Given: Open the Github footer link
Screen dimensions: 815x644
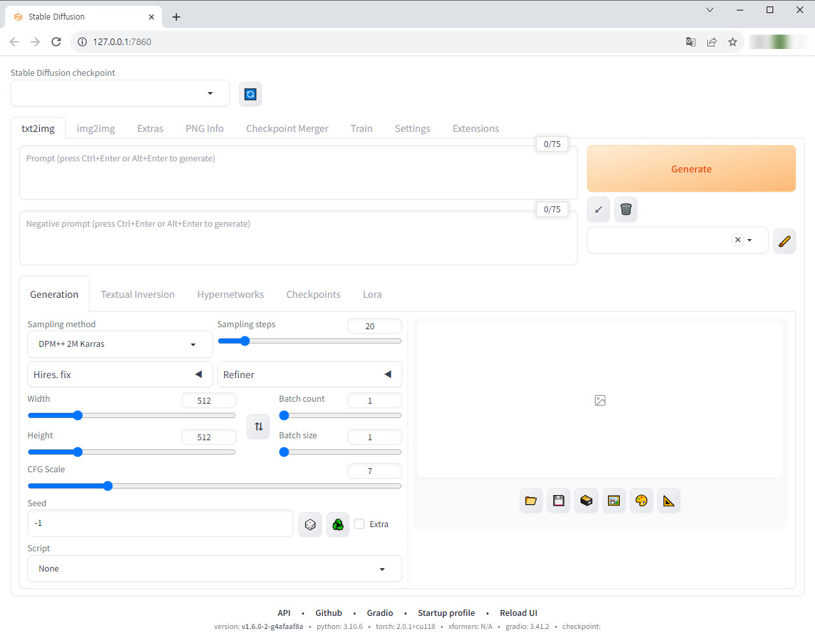Looking at the screenshot, I should coord(328,613).
